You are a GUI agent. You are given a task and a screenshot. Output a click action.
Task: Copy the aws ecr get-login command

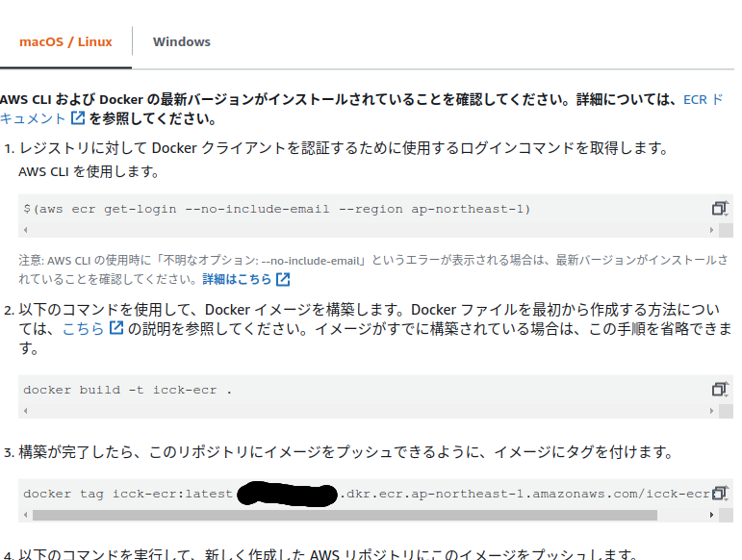pos(719,208)
